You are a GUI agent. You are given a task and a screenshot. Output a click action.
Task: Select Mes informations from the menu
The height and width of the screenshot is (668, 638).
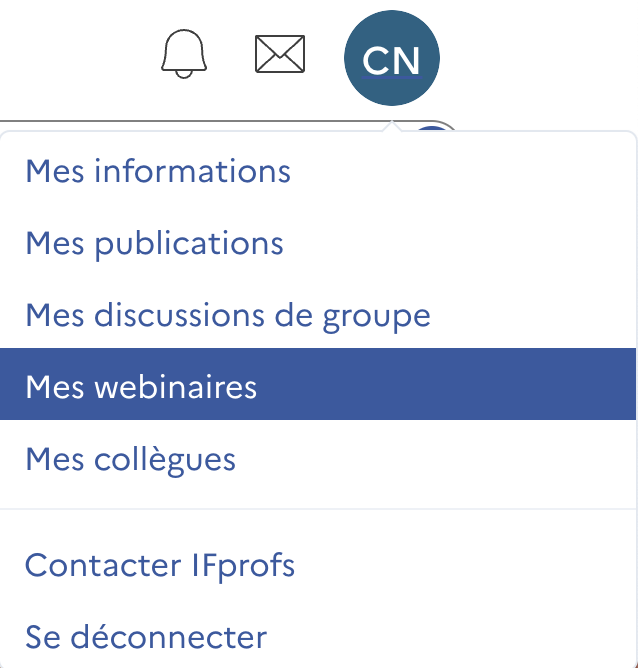[158, 171]
